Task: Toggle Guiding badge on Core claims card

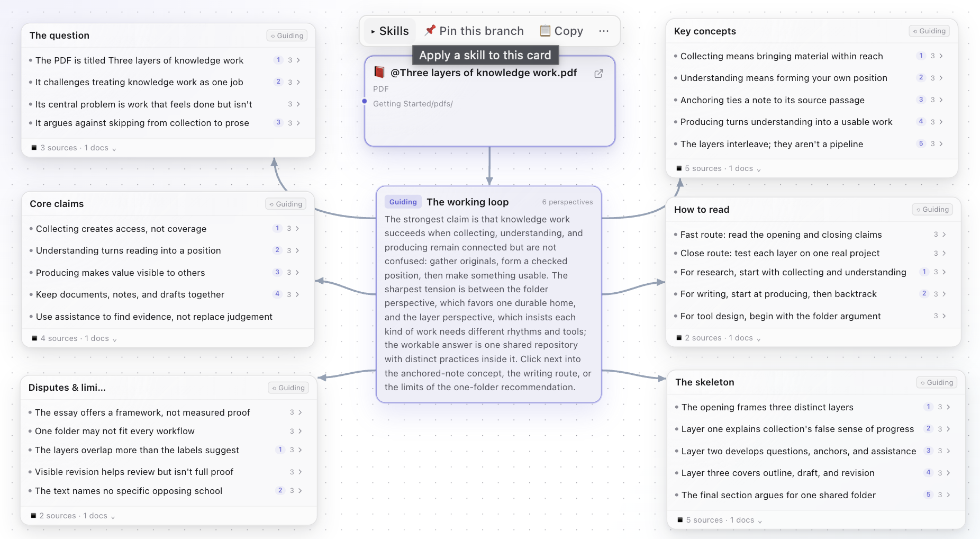Action: pos(286,204)
